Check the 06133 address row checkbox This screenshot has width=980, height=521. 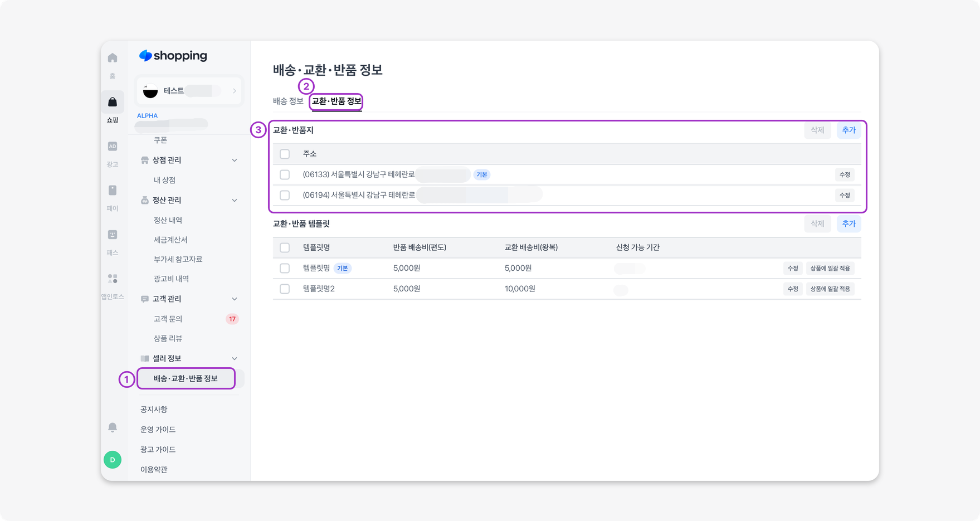(285, 175)
